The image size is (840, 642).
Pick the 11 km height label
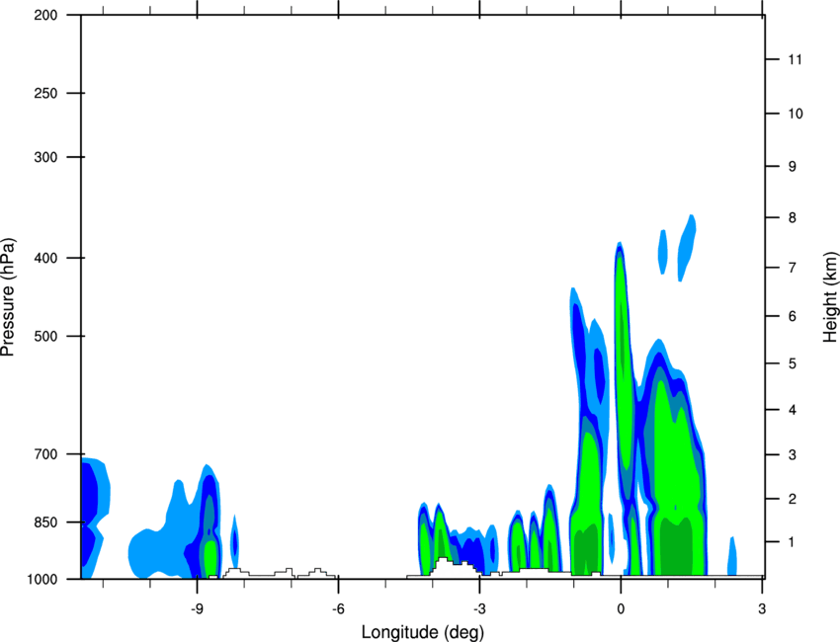tap(796, 59)
